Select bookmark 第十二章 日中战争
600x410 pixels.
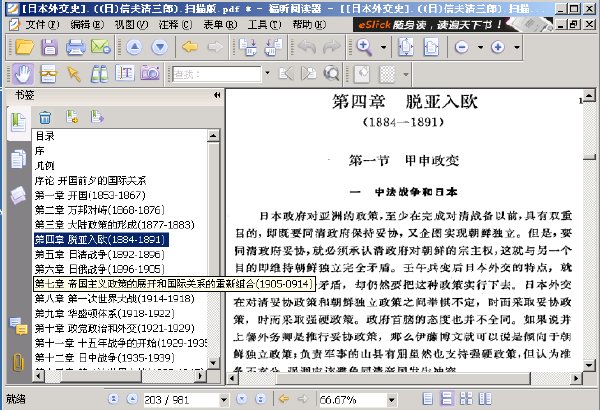pos(104,358)
